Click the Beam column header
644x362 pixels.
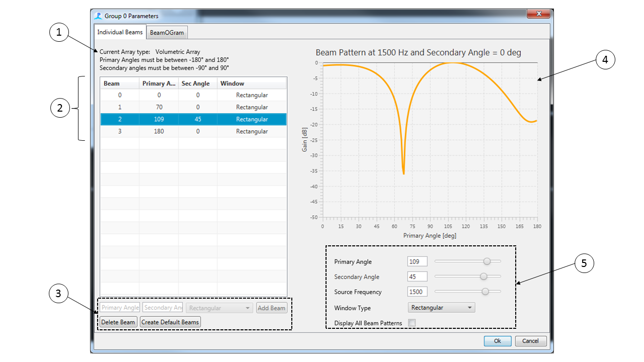point(120,83)
